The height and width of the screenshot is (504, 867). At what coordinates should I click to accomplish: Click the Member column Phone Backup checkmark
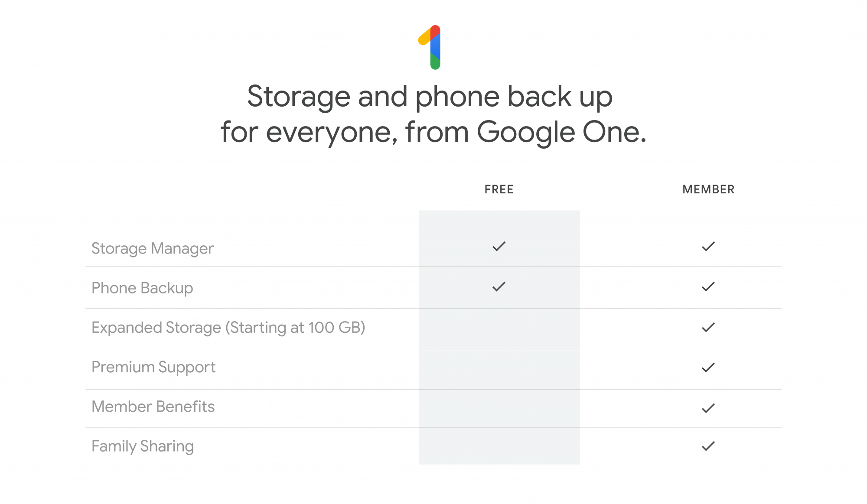coord(708,286)
